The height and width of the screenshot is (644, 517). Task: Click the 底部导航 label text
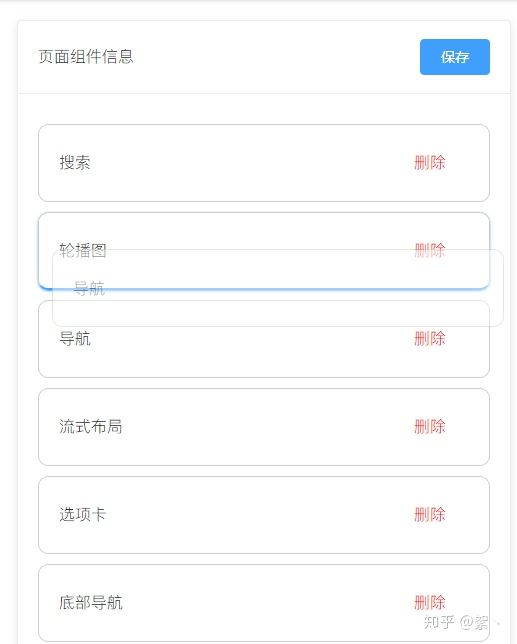[91, 603]
